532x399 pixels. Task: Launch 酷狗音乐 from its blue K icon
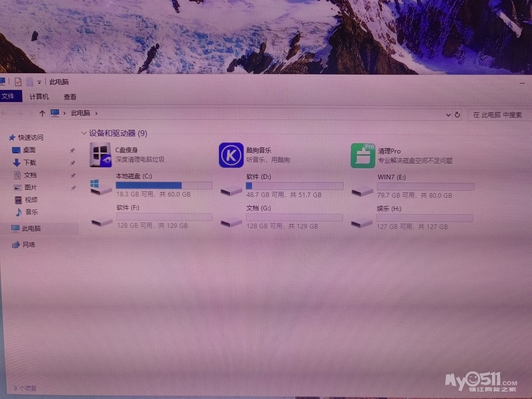[231, 155]
